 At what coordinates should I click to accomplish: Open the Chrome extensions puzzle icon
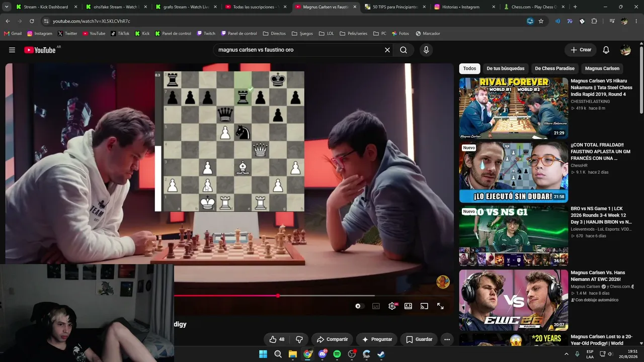click(594, 21)
